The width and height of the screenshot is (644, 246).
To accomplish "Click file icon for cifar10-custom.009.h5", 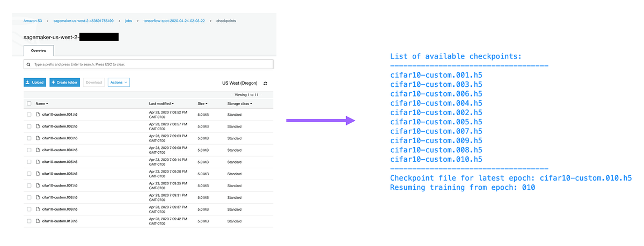I will [38, 209].
